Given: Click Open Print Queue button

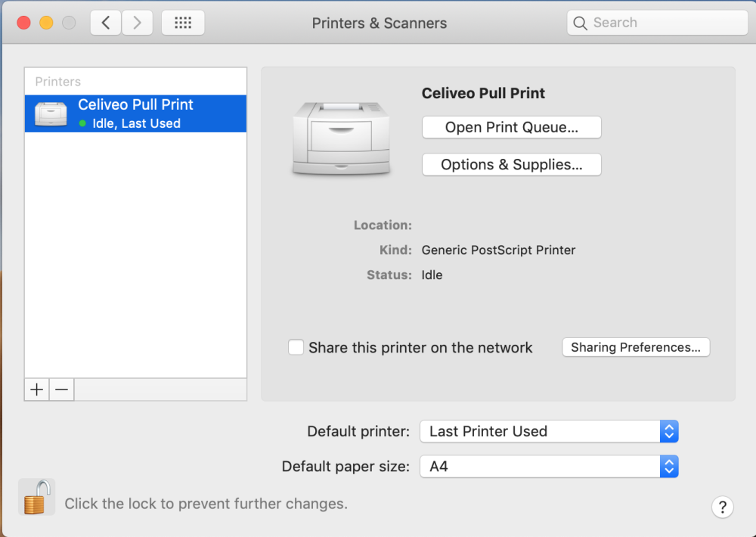Looking at the screenshot, I should (511, 128).
